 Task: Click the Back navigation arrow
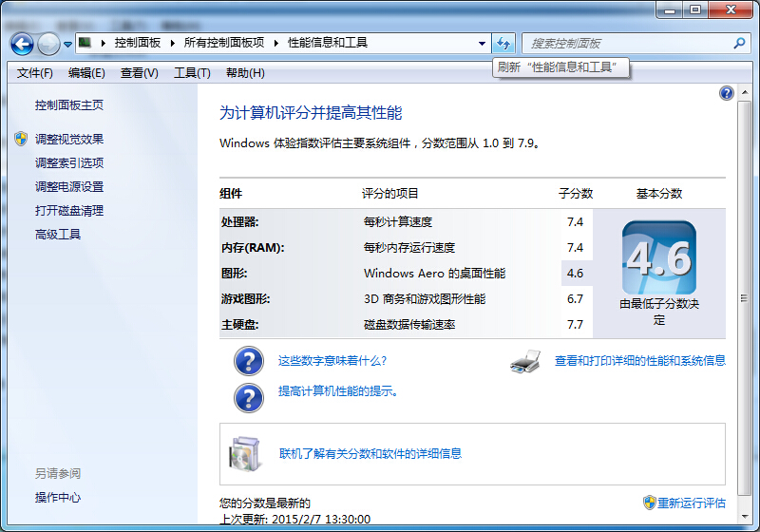pos(22,44)
